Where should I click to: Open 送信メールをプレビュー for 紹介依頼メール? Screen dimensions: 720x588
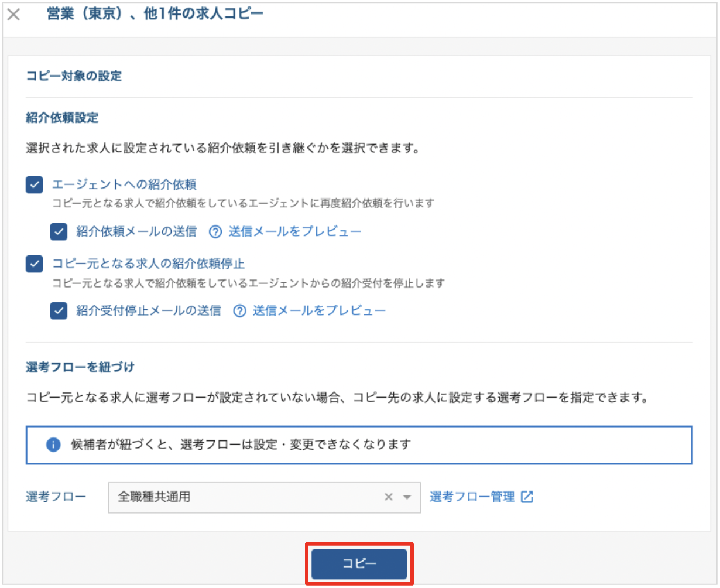point(294,232)
